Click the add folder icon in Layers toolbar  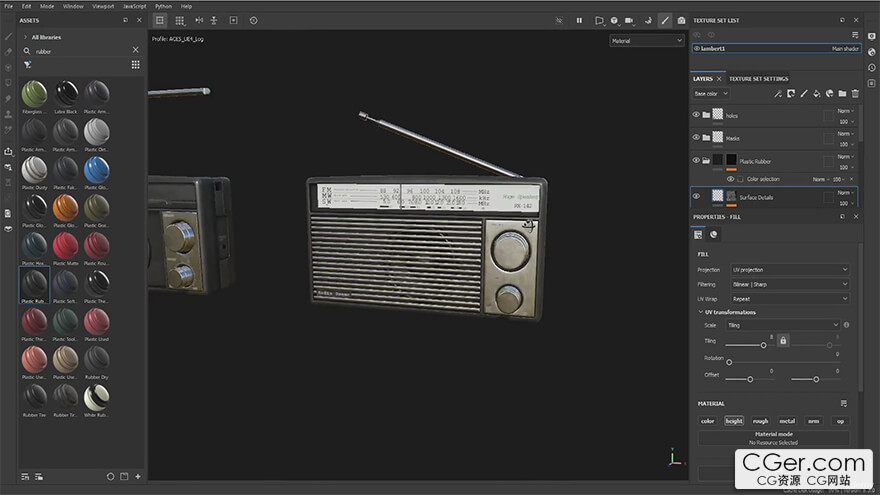[842, 94]
